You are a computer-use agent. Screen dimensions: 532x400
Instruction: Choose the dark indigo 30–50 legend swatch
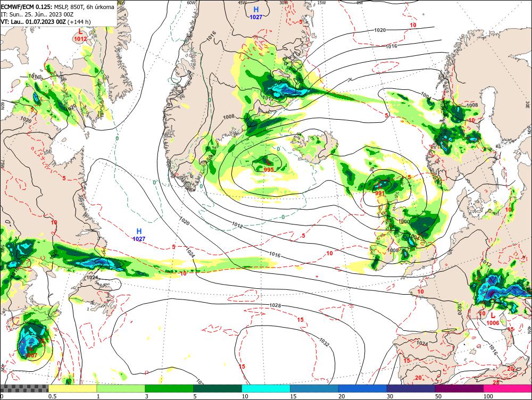(411, 388)
